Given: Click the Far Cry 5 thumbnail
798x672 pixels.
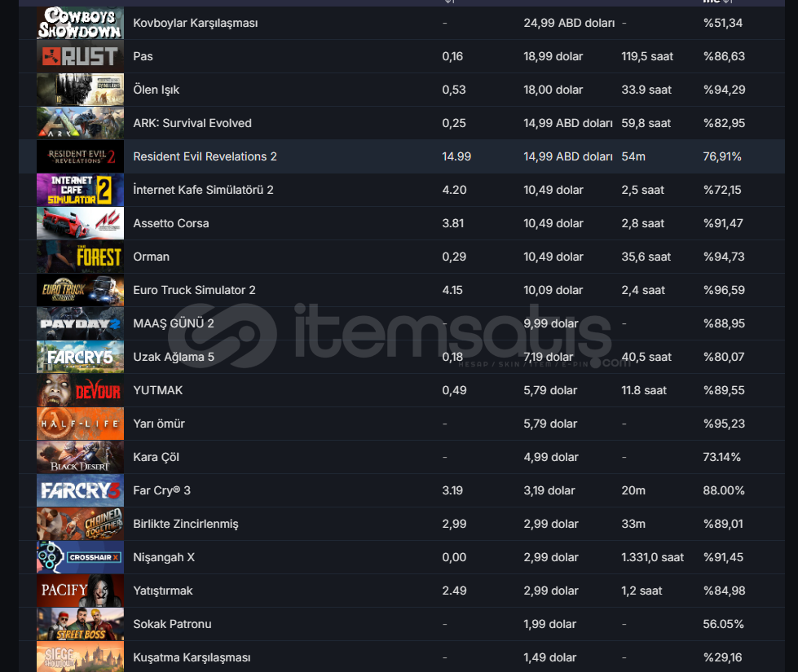Looking at the screenshot, I should tap(80, 357).
